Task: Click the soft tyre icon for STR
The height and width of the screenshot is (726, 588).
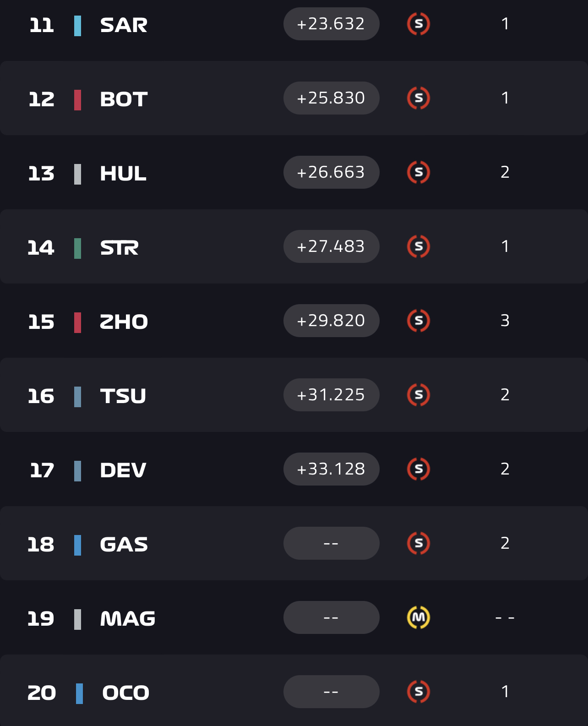Action: (x=418, y=246)
